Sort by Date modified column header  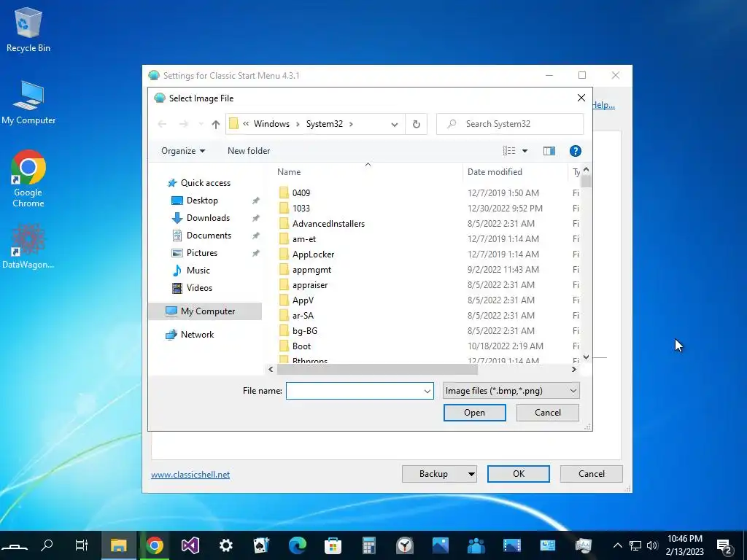(x=495, y=172)
